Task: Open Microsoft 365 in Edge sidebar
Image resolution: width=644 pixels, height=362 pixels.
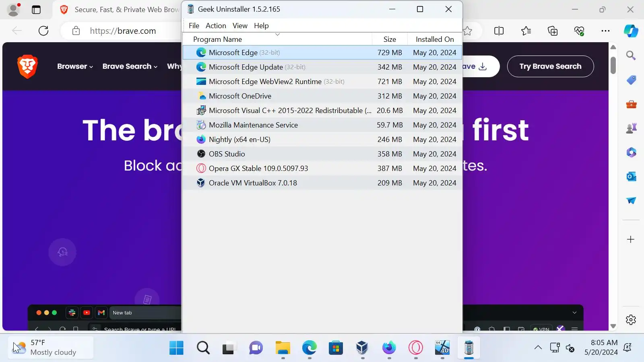Action: (x=631, y=152)
